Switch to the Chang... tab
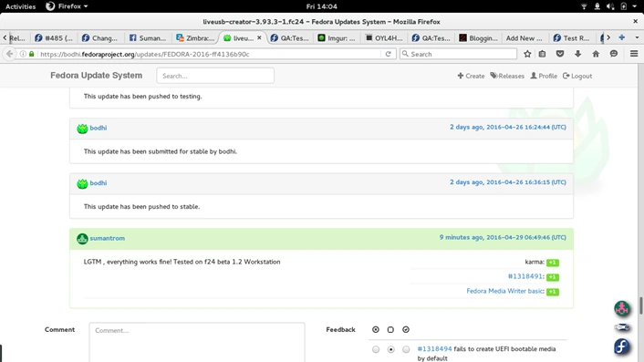The width and height of the screenshot is (644, 362). point(99,37)
